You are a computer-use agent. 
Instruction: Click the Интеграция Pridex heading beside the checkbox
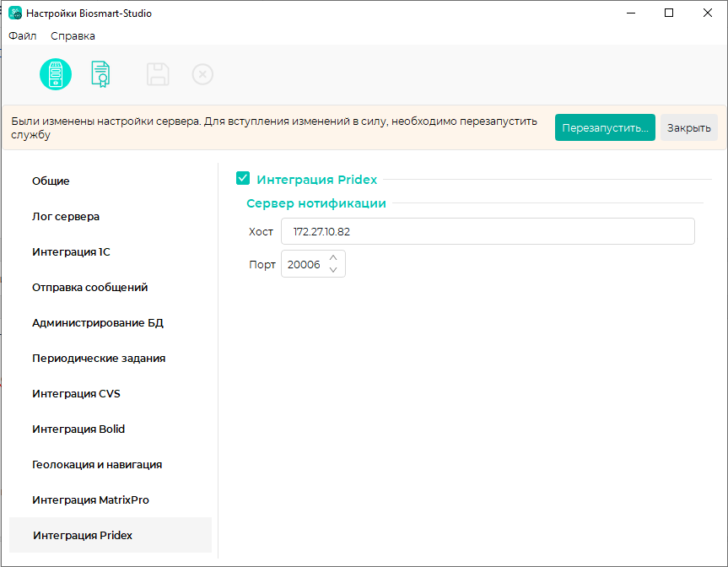316,179
